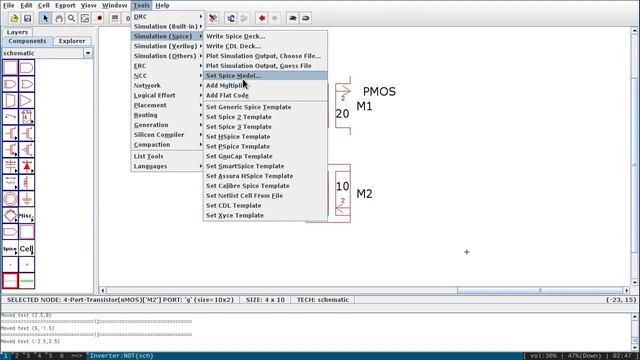640x360 pixels.
Task: Select the green bus arc in palette
Action: pos(27,281)
